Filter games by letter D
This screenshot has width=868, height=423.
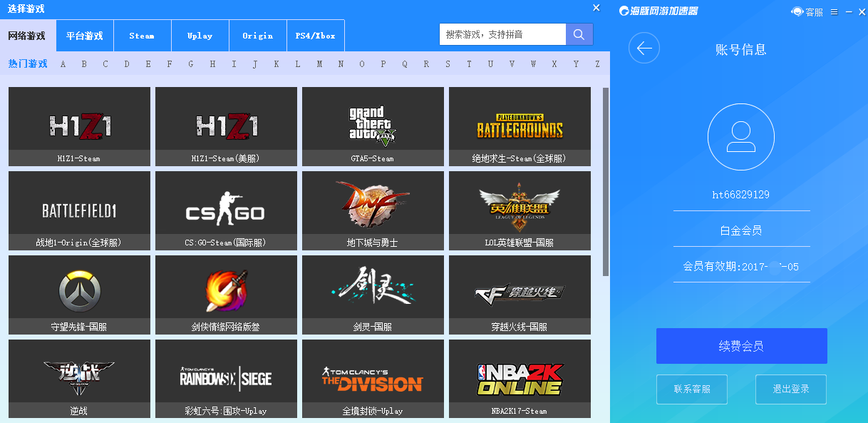127,64
